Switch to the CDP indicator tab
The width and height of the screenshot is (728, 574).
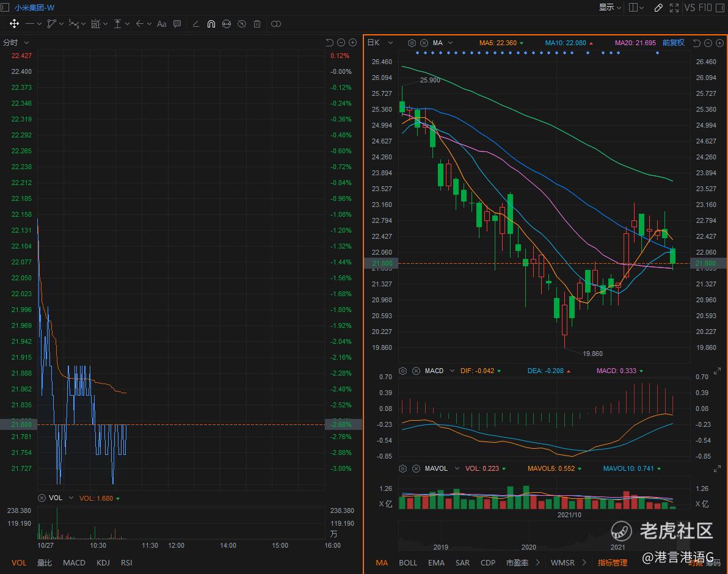coord(488,562)
